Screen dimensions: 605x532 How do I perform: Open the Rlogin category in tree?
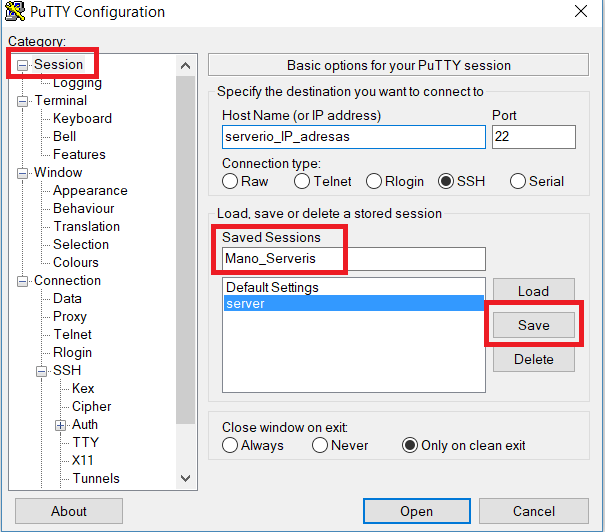coord(72,353)
